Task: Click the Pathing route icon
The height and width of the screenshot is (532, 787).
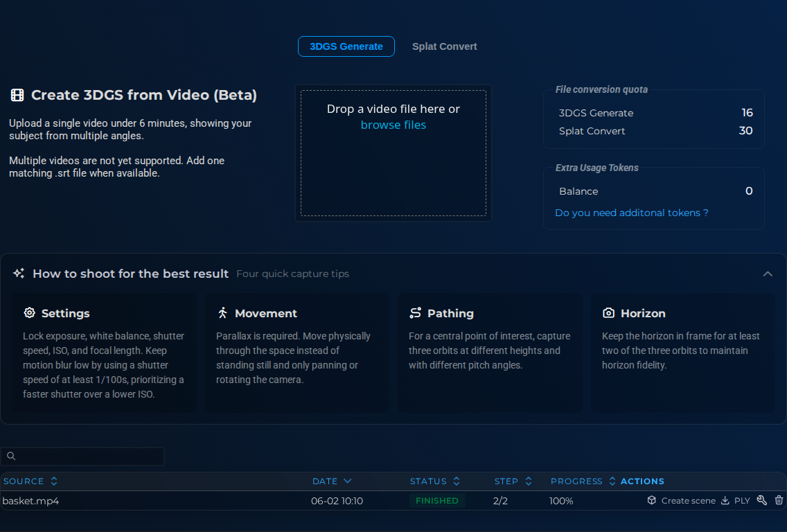Action: click(x=415, y=312)
